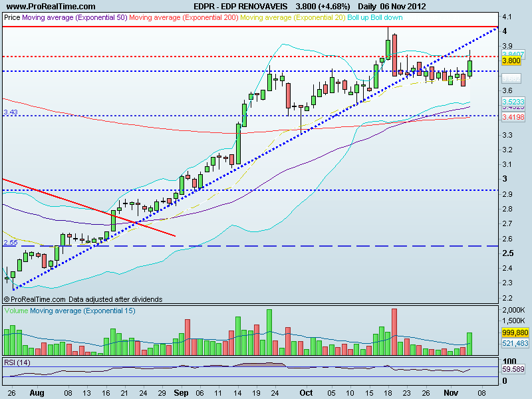The width and height of the screenshot is (532, 399).
Task: Click the 521,483 volume average tag
Action: (515, 343)
